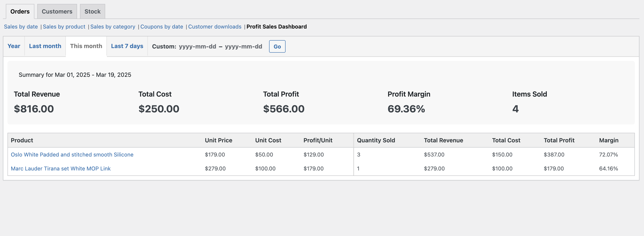Click the custom end date field
The image size is (644, 236).
243,46
